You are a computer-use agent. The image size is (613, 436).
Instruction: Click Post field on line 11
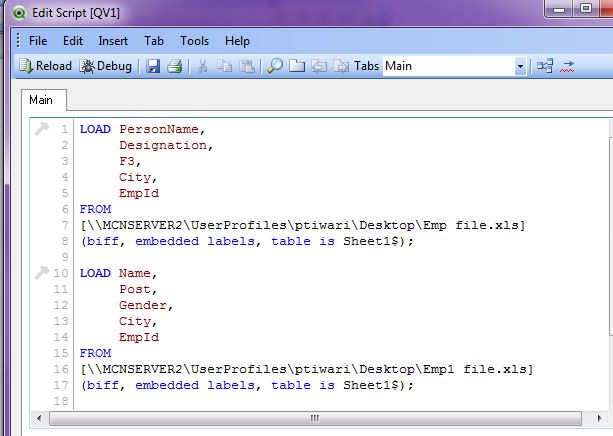pyautogui.click(x=135, y=289)
